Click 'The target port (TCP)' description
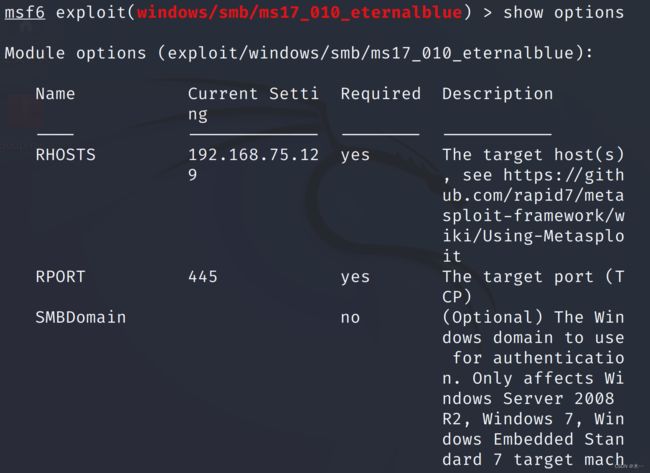 (533, 287)
